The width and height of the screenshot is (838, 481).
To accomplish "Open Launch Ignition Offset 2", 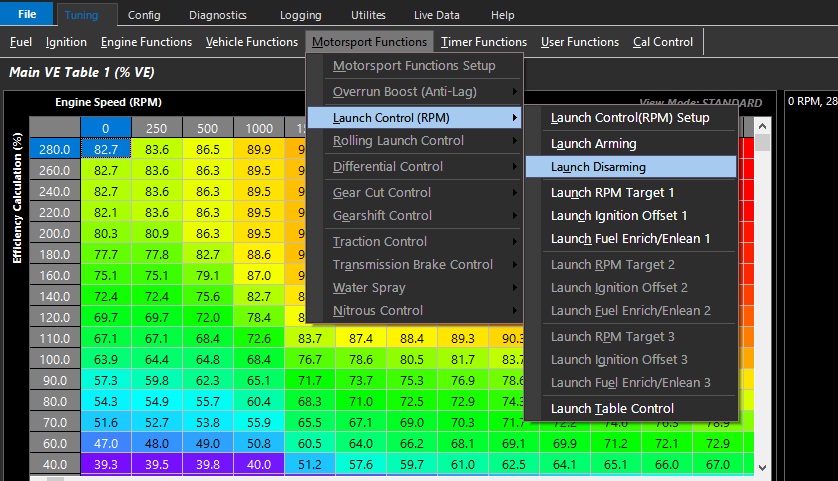I will (x=631, y=288).
